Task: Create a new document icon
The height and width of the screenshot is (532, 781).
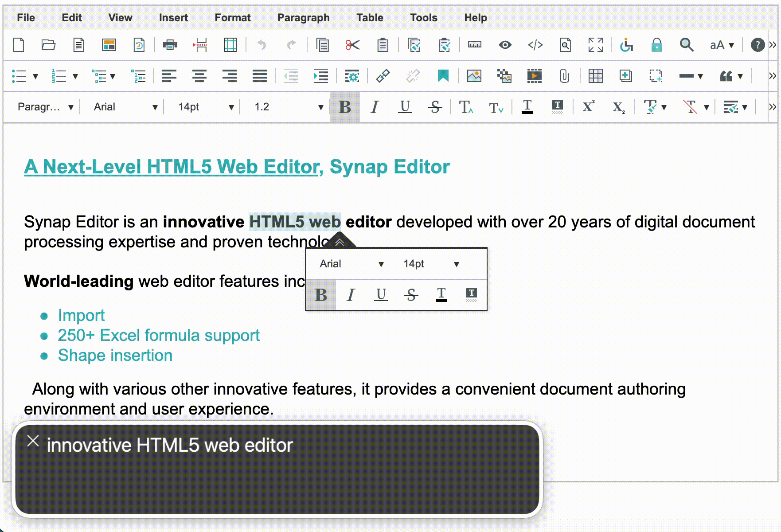Action: [19, 45]
